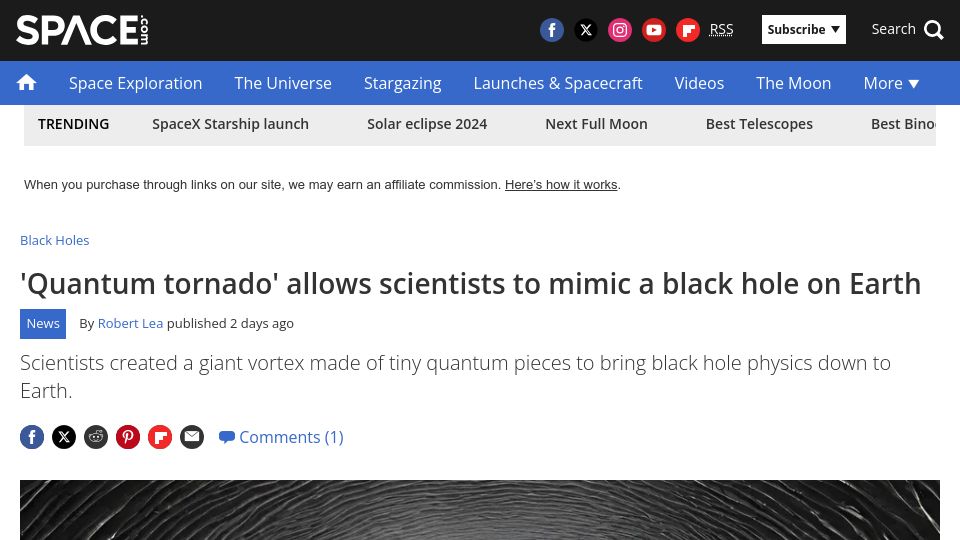Open the RSS feed link
Viewport: 960px width, 540px height.
721,29
